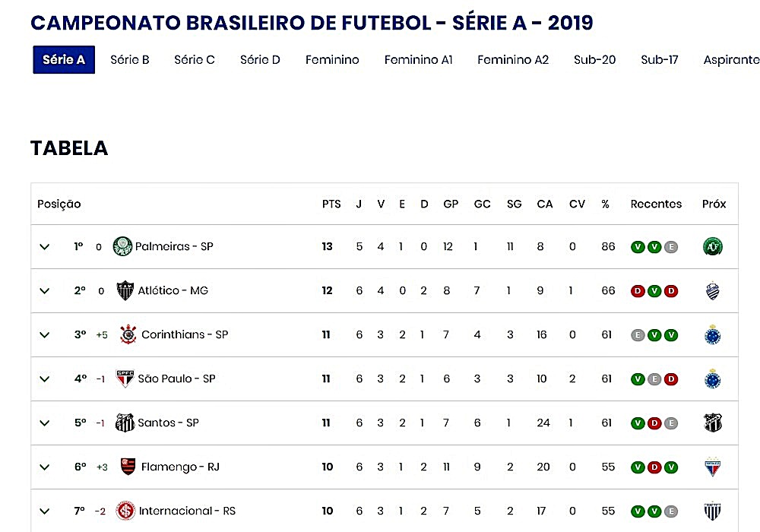Click Flamengo's next opponent crest in Próx
760x532 pixels.
click(713, 467)
